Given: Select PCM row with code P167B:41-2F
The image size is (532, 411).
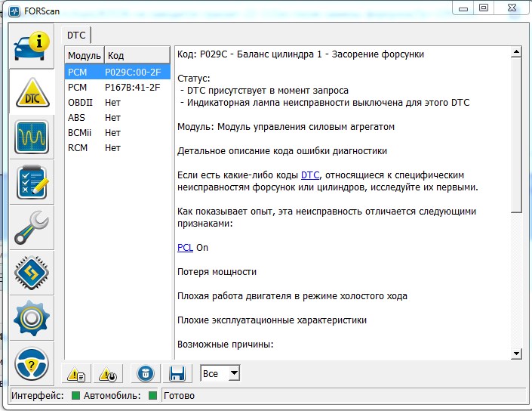Looking at the screenshot, I should tap(118, 88).
